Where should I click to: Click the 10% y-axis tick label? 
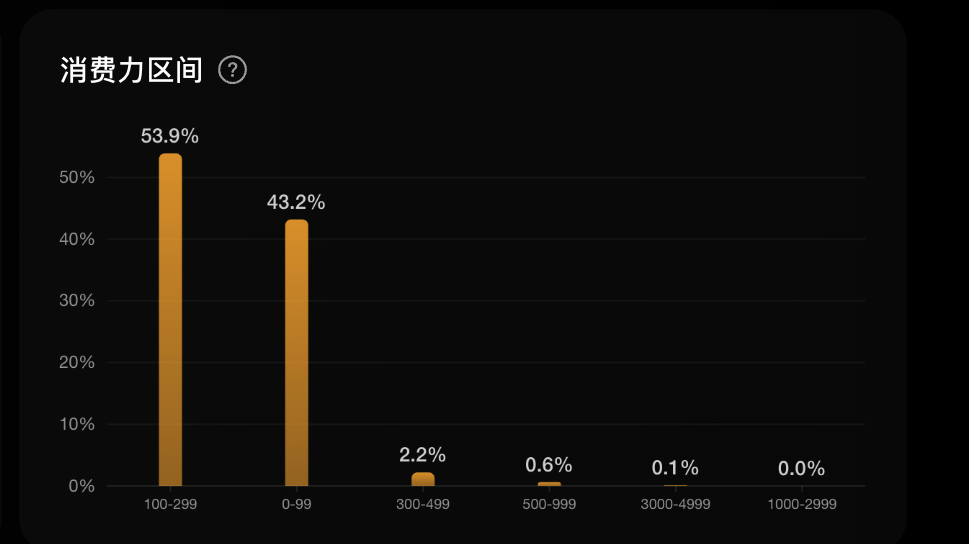click(x=76, y=424)
